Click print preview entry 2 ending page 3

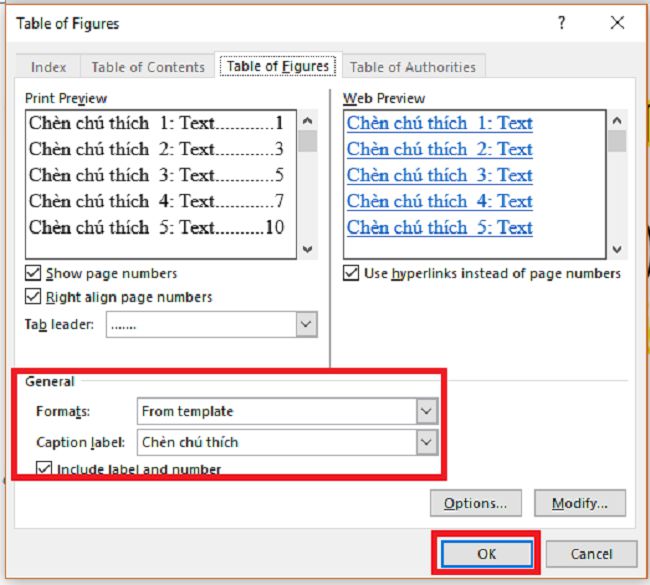156,149
